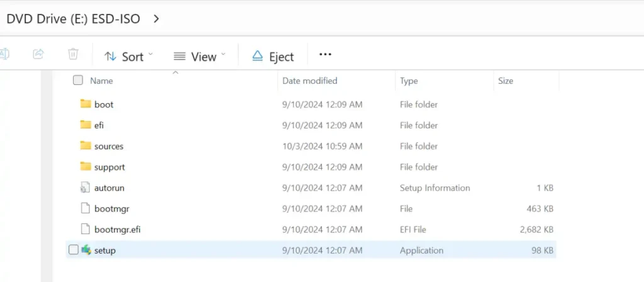The width and height of the screenshot is (644, 282).
Task: Click the sources folder icon
Action: click(x=86, y=145)
